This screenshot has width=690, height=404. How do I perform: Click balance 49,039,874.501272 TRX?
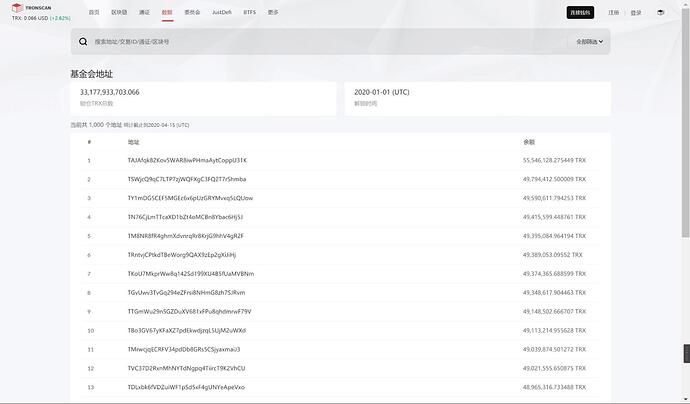pyautogui.click(x=554, y=349)
